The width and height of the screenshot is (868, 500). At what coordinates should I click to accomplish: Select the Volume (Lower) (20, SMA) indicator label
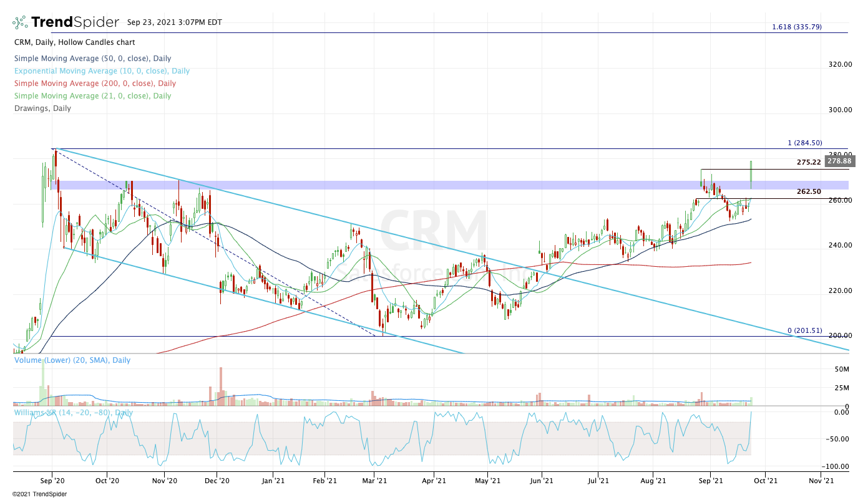(72, 360)
